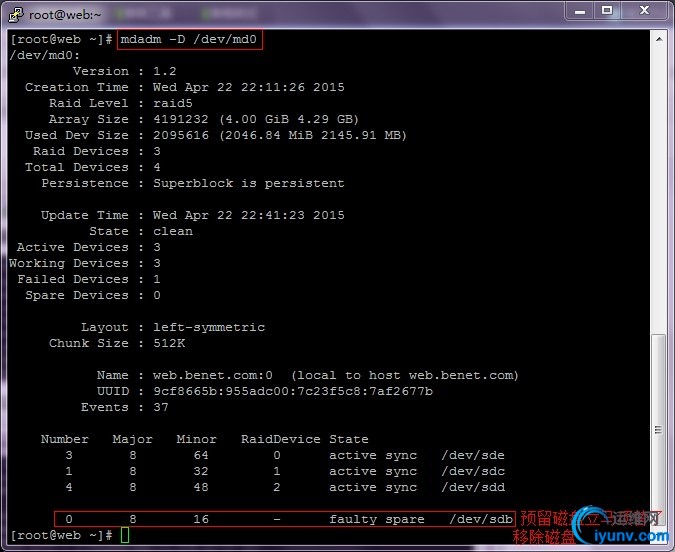Screen dimensions: 675x552
Task: Click the 'RaidDevice' column header
Action: [x=280, y=439]
